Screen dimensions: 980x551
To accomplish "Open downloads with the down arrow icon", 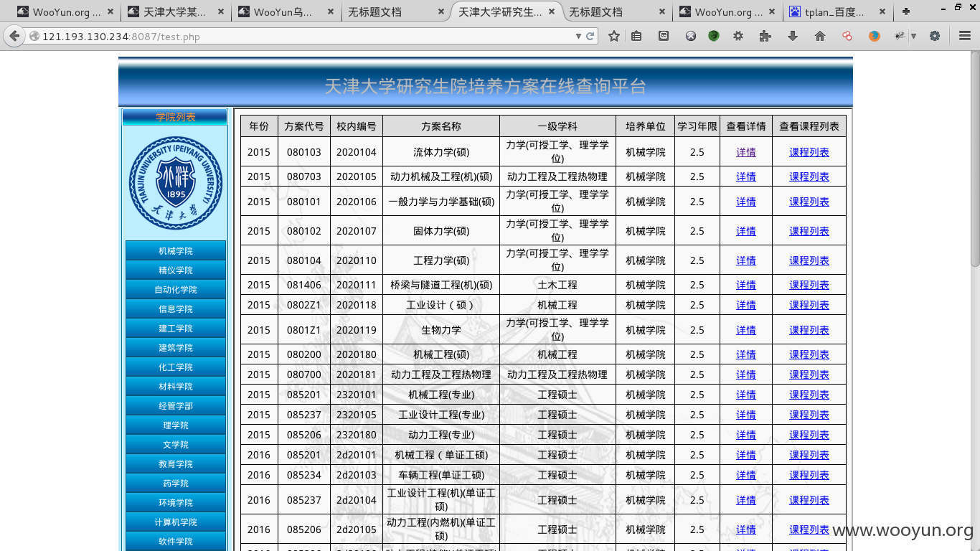I will click(793, 36).
